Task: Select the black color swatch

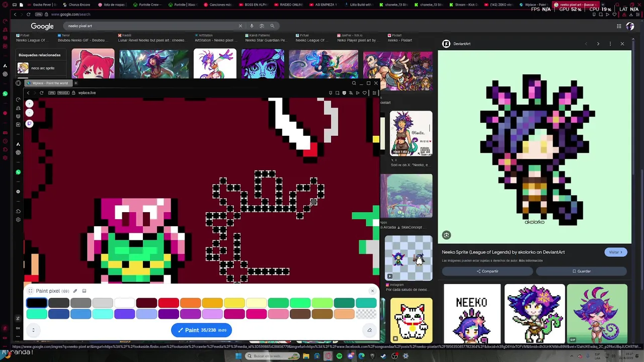Action: pos(37,303)
